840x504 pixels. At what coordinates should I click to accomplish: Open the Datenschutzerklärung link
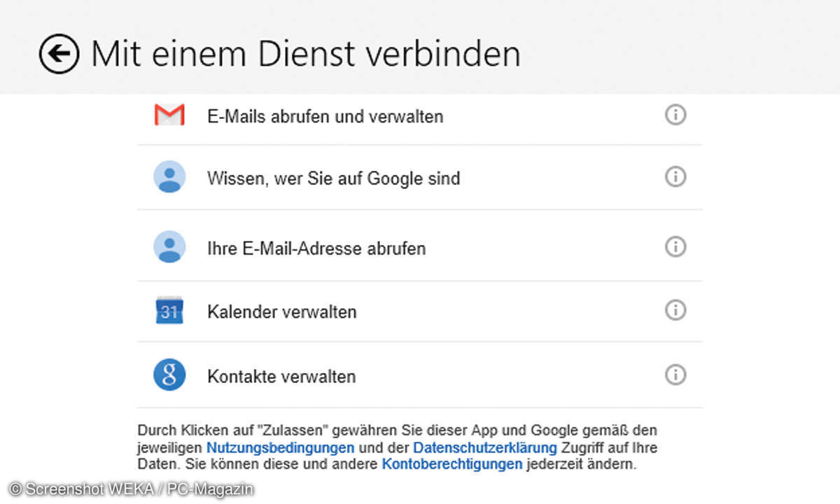click(x=485, y=447)
